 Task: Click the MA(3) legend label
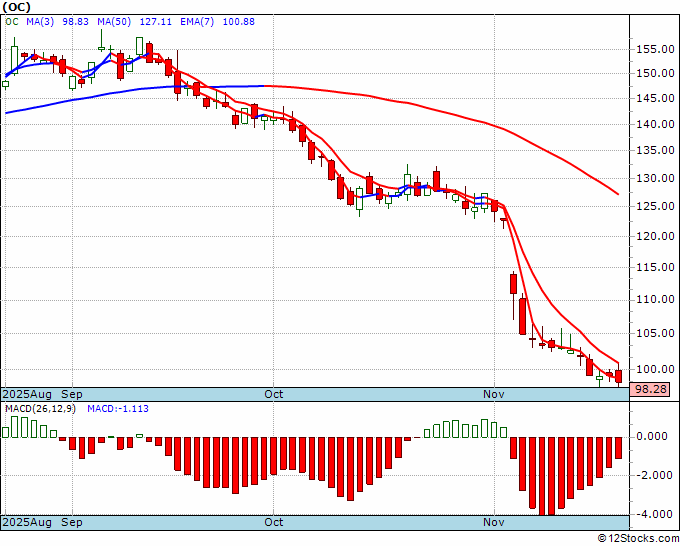(40, 22)
